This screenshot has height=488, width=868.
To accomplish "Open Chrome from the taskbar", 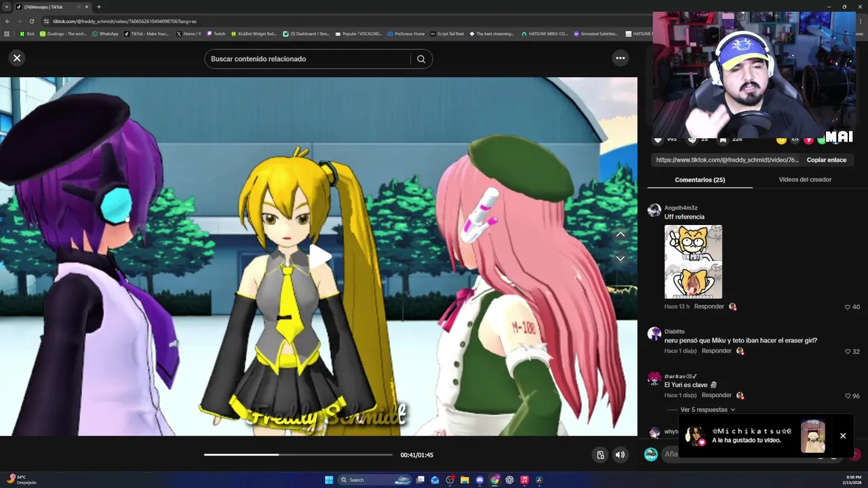I will click(494, 480).
